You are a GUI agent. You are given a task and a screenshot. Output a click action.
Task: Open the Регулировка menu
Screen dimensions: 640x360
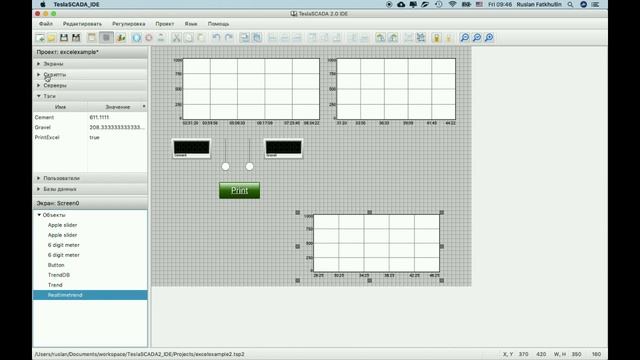(129, 24)
